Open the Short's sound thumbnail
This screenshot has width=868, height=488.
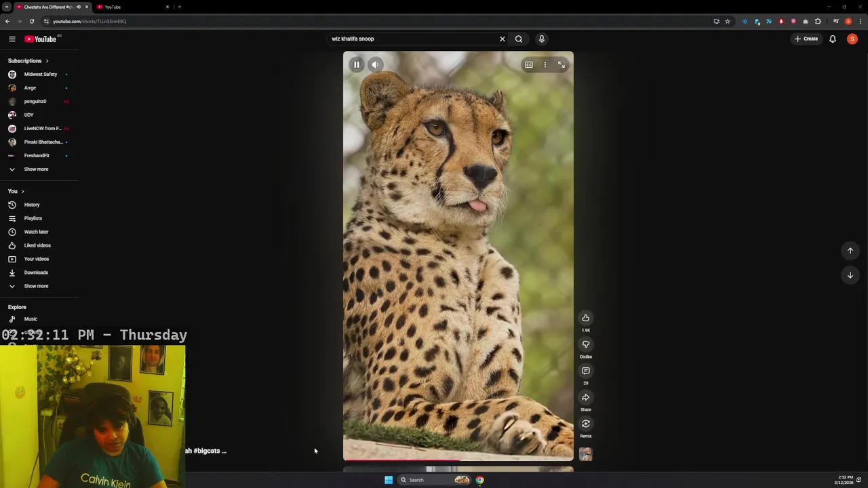click(586, 454)
